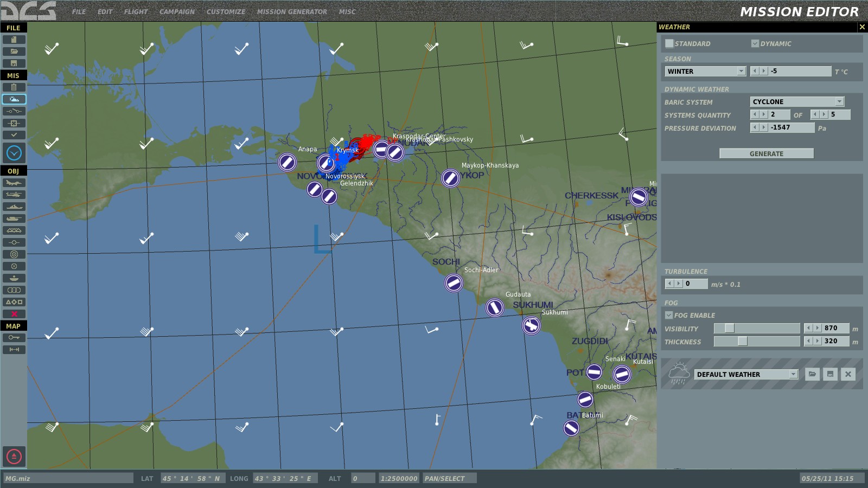Click the PAN/SELECT mode button
This screenshot has height=488, width=868.
(x=450, y=478)
